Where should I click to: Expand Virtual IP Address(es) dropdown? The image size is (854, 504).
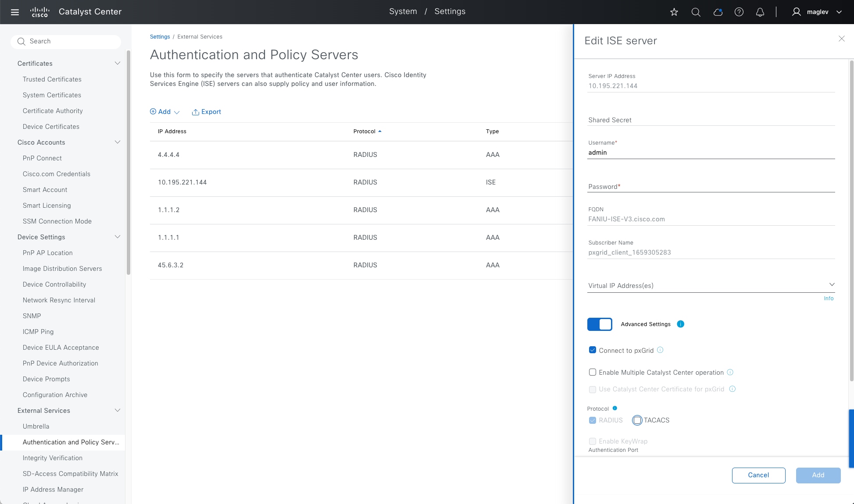tap(832, 285)
